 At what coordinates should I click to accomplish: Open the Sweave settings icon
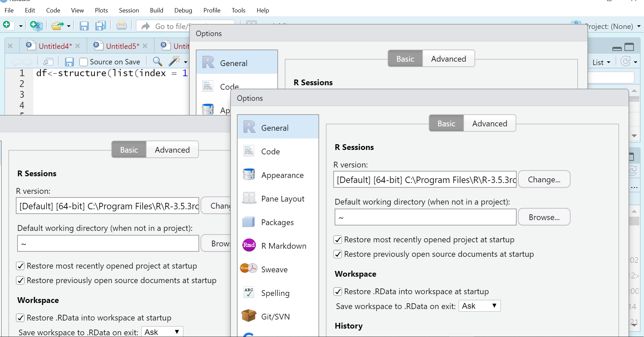[x=249, y=269]
